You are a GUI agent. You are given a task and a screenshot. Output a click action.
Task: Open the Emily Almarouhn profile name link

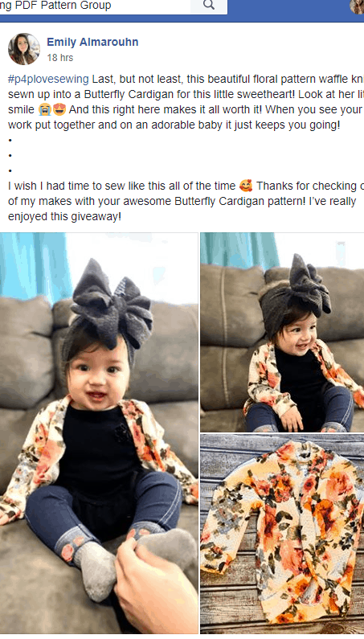(92, 42)
